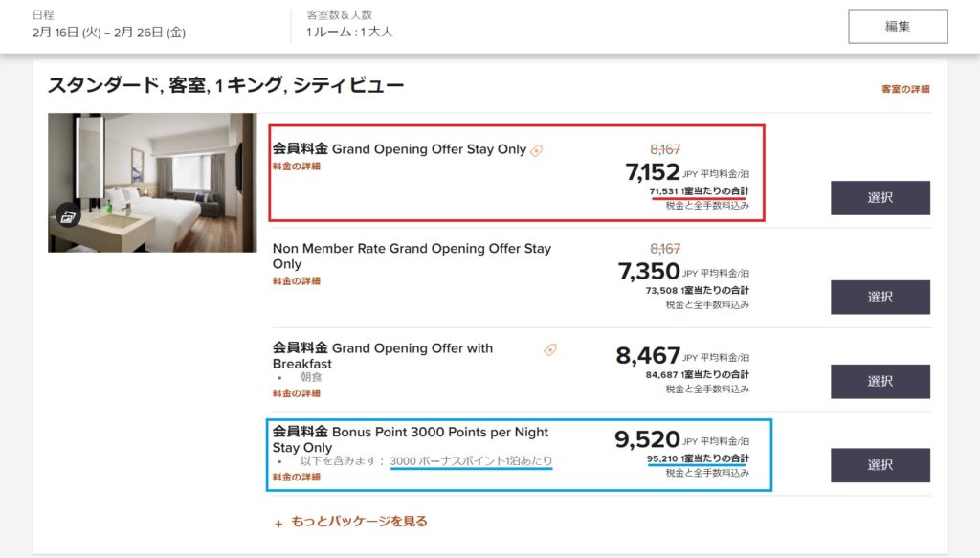
Task: Choose 選択 for the Non Member Rate offer
Action: point(880,297)
